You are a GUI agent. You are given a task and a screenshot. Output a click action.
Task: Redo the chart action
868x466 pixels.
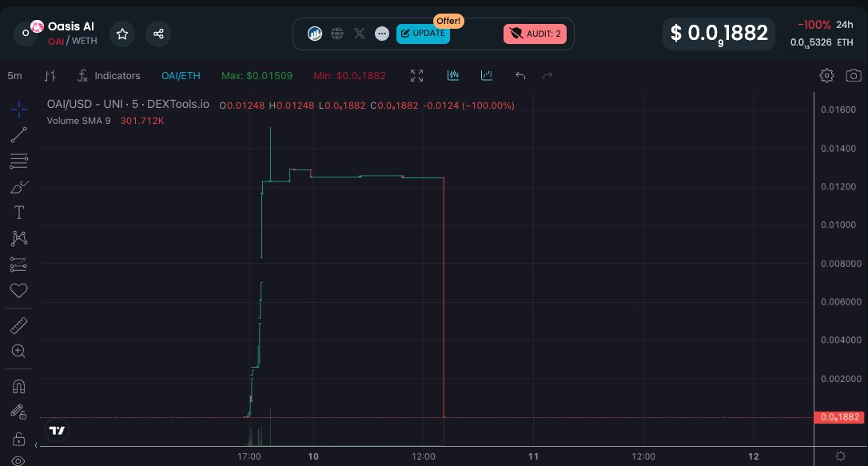[x=547, y=76]
